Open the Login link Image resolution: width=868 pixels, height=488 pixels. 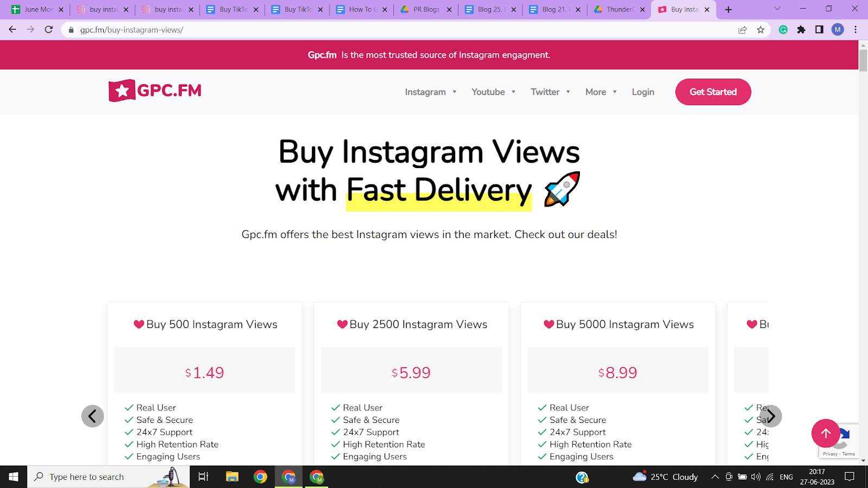(x=643, y=92)
